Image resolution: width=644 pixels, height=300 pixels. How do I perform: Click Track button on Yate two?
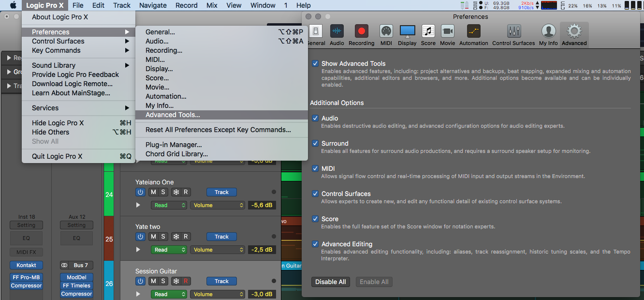(x=221, y=237)
